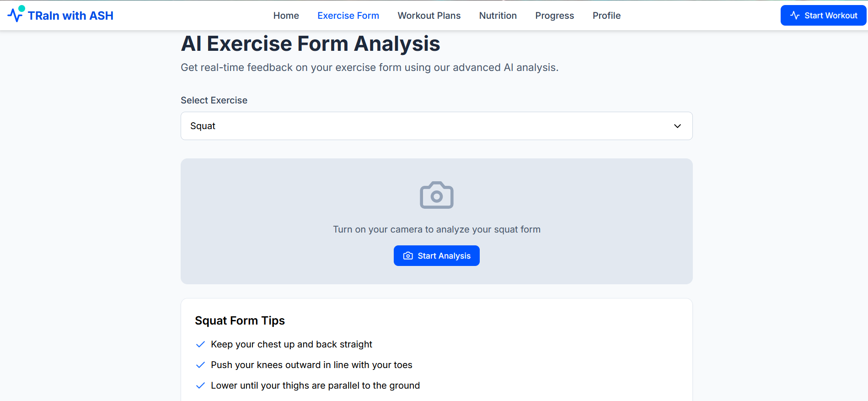The image size is (868, 401).
Task: Click the chevron on the exercise selector
Action: point(677,126)
